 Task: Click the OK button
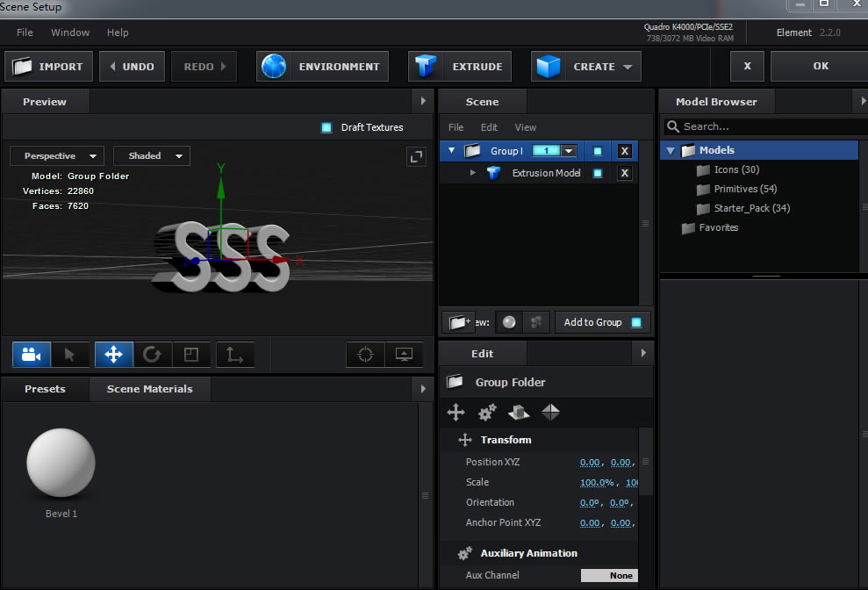tap(820, 66)
